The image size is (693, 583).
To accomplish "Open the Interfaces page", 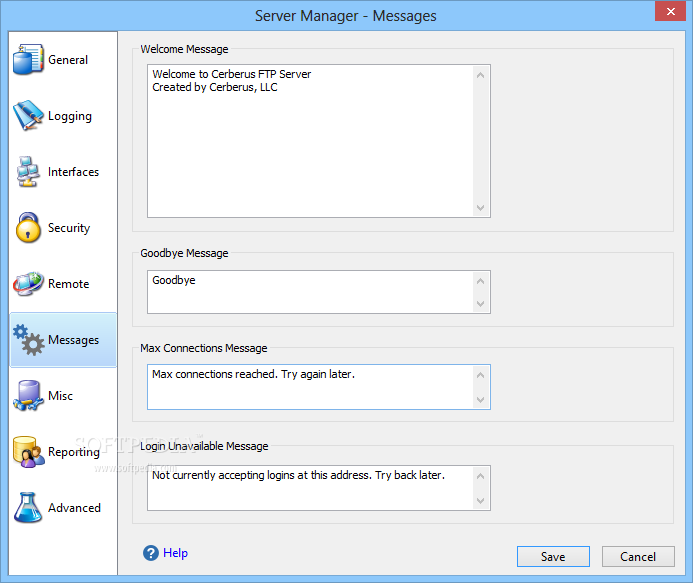I will (x=73, y=172).
